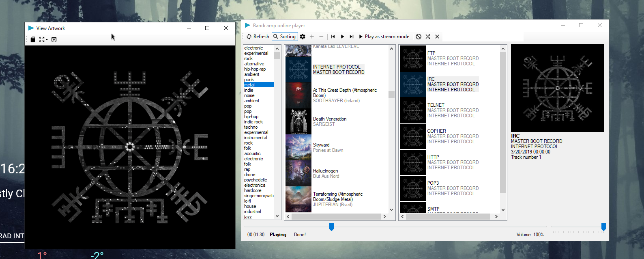Select the 'HTTP' track

(450, 162)
